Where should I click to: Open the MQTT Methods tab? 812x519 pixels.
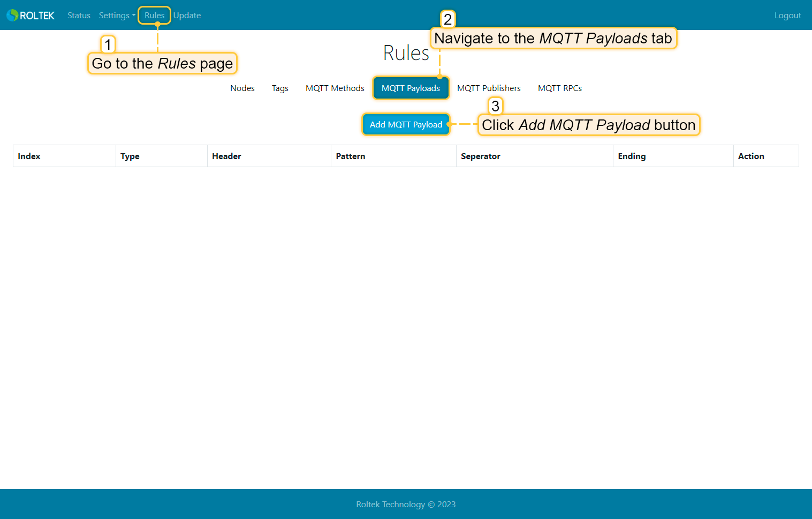335,88
